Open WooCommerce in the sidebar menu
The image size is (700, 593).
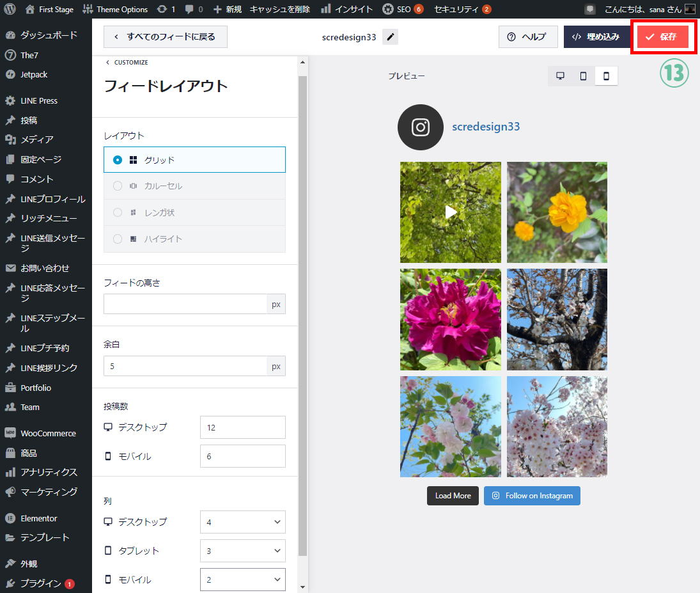point(48,433)
